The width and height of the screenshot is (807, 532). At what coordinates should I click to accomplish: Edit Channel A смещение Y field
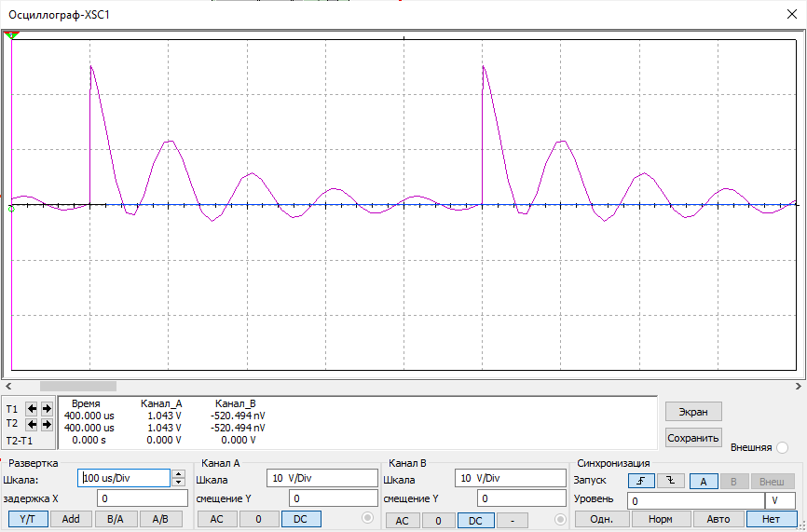coord(334,498)
